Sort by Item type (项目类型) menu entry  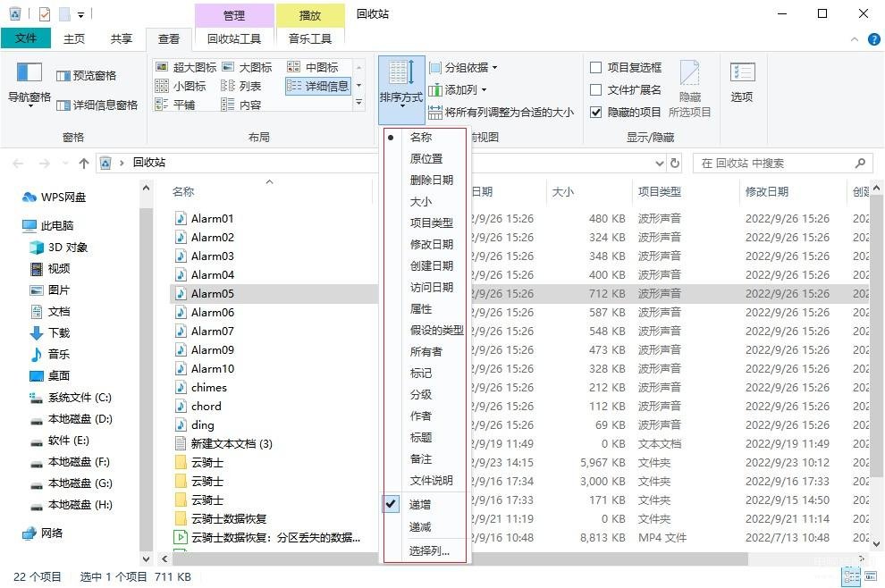pos(425,223)
